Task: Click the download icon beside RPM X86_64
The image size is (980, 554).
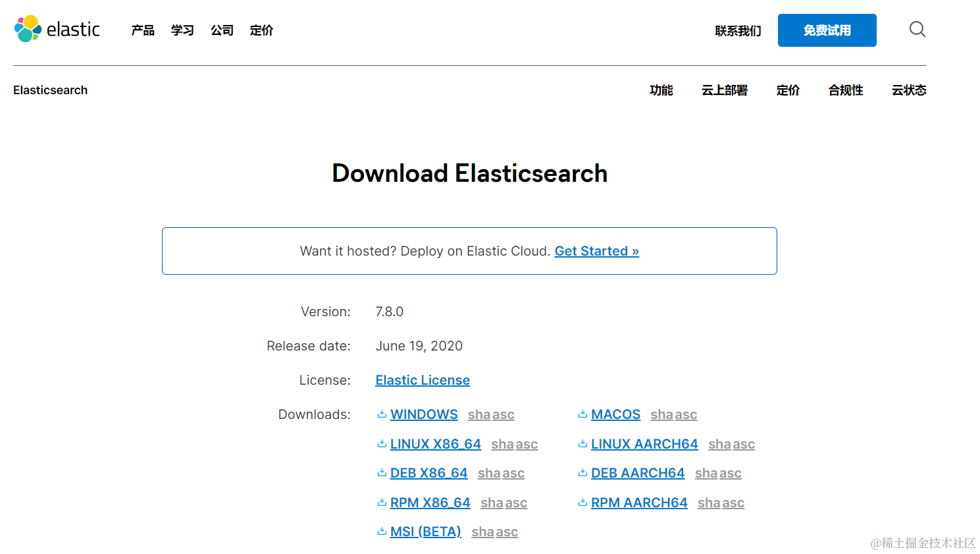Action: coord(382,503)
